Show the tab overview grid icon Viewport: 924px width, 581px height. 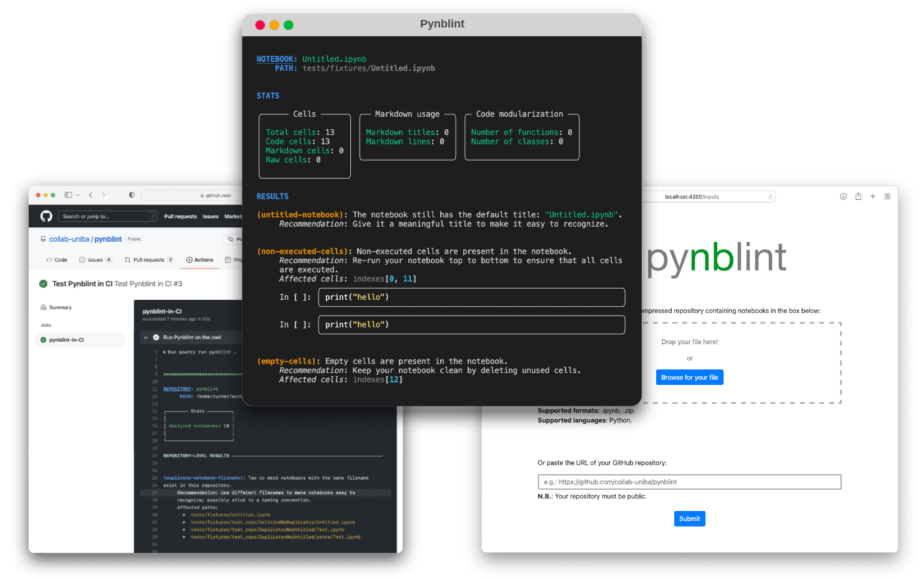[887, 196]
